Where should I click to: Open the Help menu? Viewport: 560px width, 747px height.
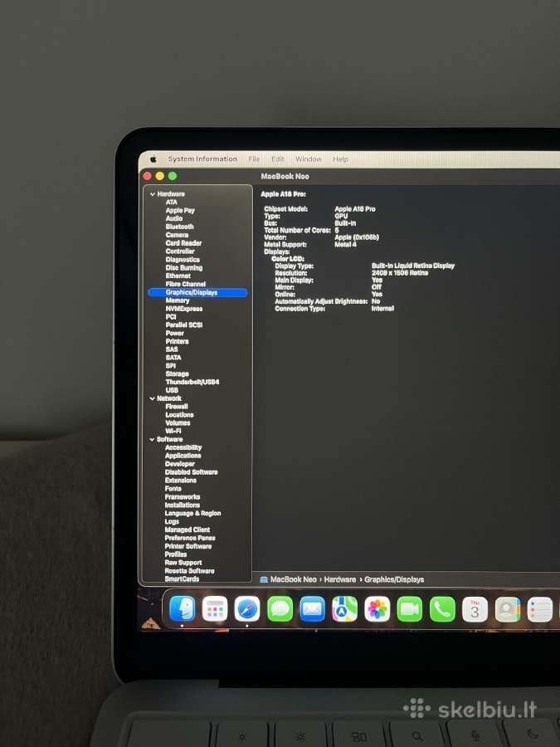click(x=340, y=159)
